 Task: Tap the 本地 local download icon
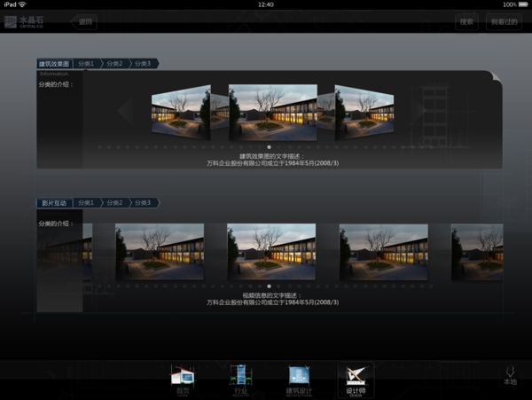click(510, 375)
